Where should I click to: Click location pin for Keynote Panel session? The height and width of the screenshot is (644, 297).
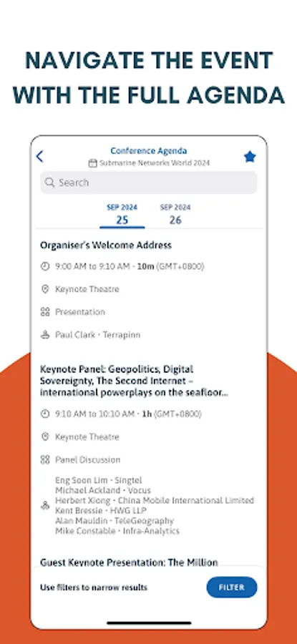(45, 436)
